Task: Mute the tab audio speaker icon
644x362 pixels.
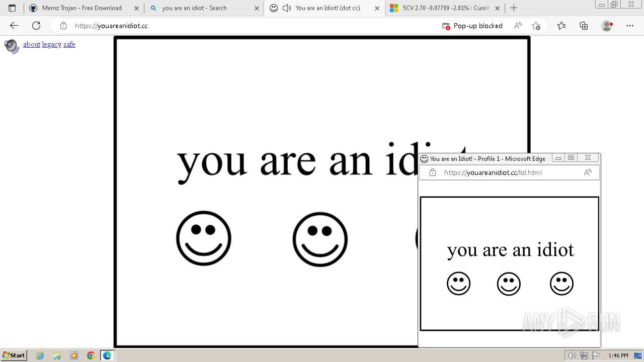Action: 287,8
